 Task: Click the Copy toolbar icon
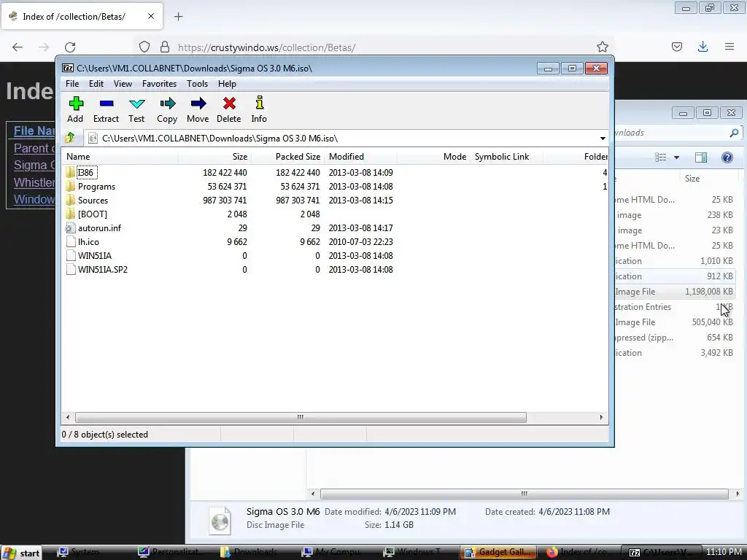coord(167,104)
